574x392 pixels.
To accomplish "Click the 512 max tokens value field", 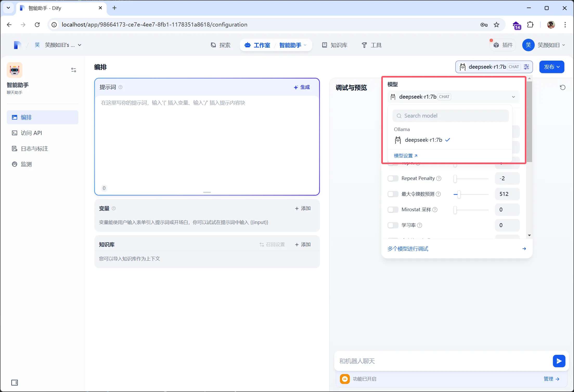I will [x=507, y=194].
